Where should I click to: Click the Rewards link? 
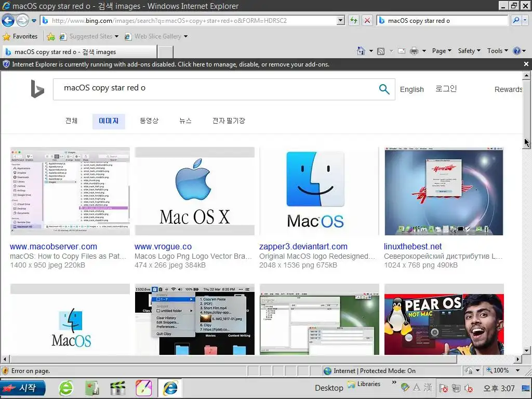(508, 89)
